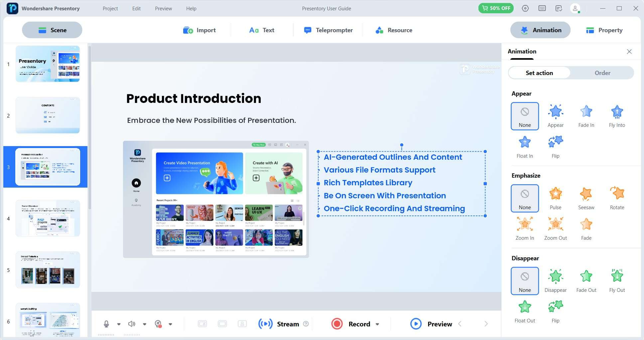
Task: Open the feedback note icon in title bar
Action: tap(559, 8)
